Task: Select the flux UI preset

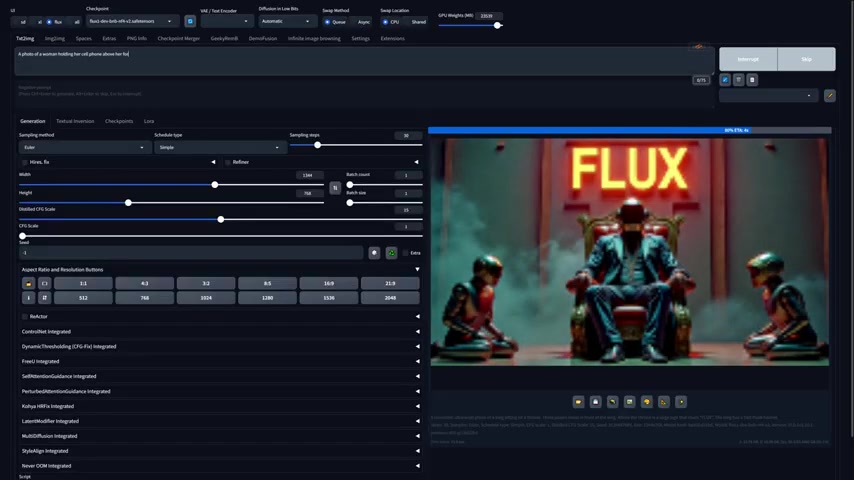Action: click(x=55, y=22)
